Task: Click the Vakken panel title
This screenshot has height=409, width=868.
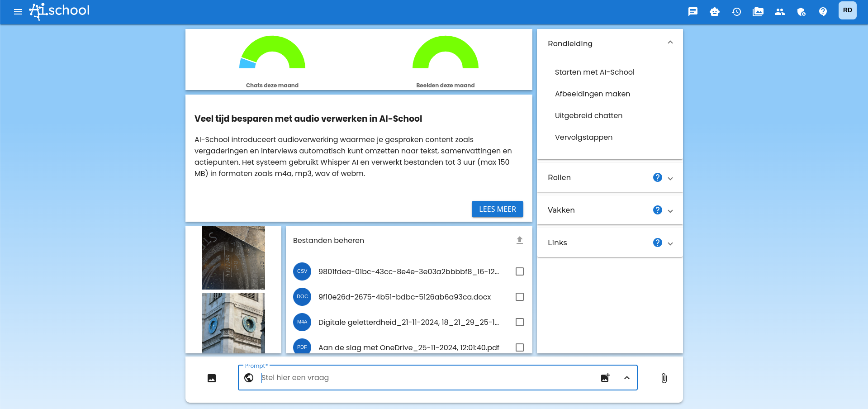Action: click(561, 210)
